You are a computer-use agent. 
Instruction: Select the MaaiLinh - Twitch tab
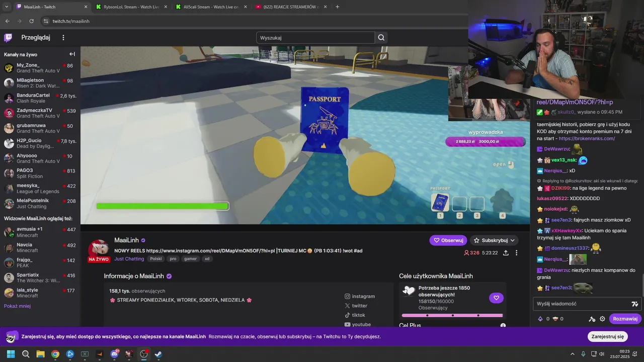(50, 7)
